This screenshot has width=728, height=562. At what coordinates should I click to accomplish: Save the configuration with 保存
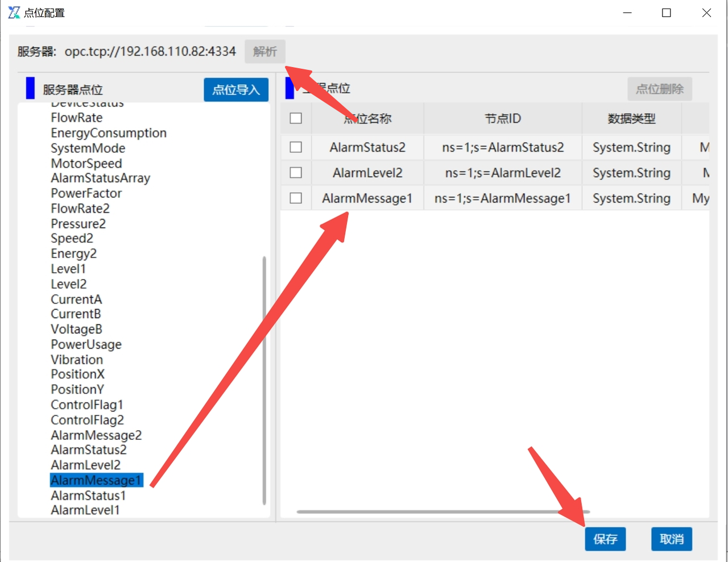click(x=605, y=539)
